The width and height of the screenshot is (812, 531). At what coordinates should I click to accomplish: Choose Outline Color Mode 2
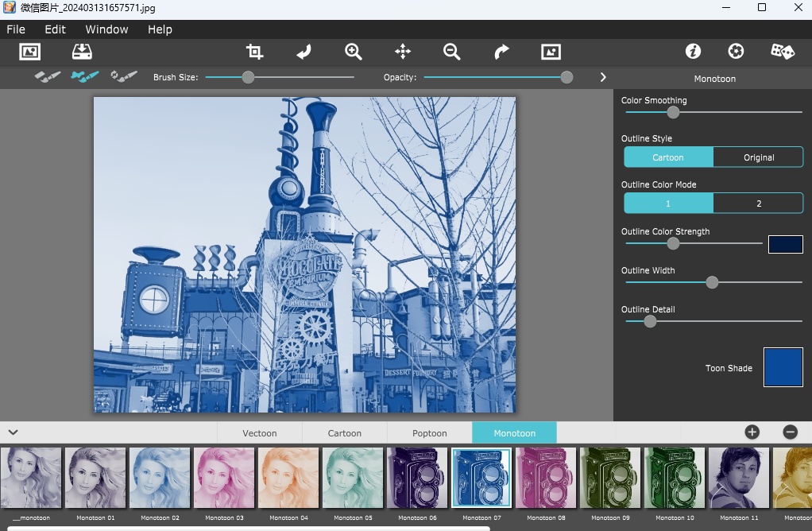[x=758, y=203]
